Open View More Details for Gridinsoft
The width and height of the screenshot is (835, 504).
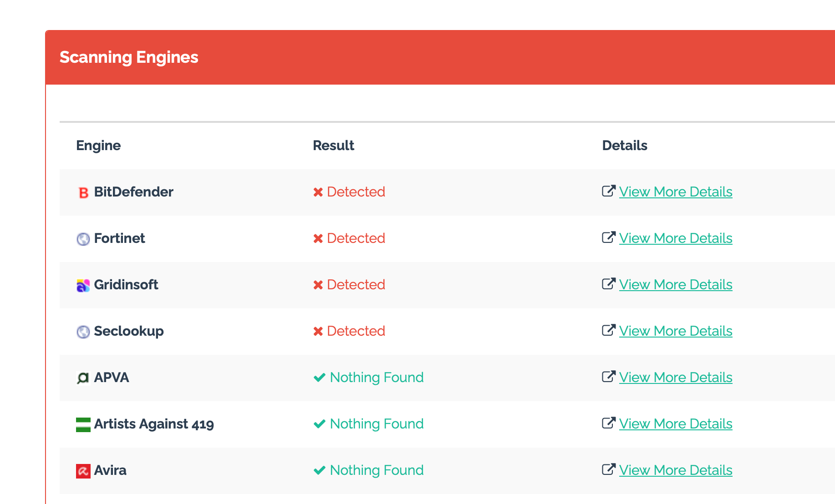point(675,285)
